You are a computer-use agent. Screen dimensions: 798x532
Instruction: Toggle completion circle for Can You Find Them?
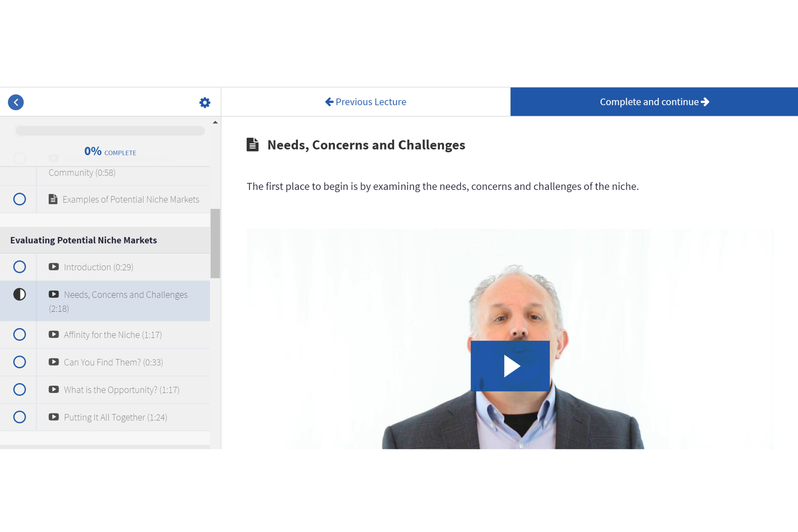(x=20, y=362)
